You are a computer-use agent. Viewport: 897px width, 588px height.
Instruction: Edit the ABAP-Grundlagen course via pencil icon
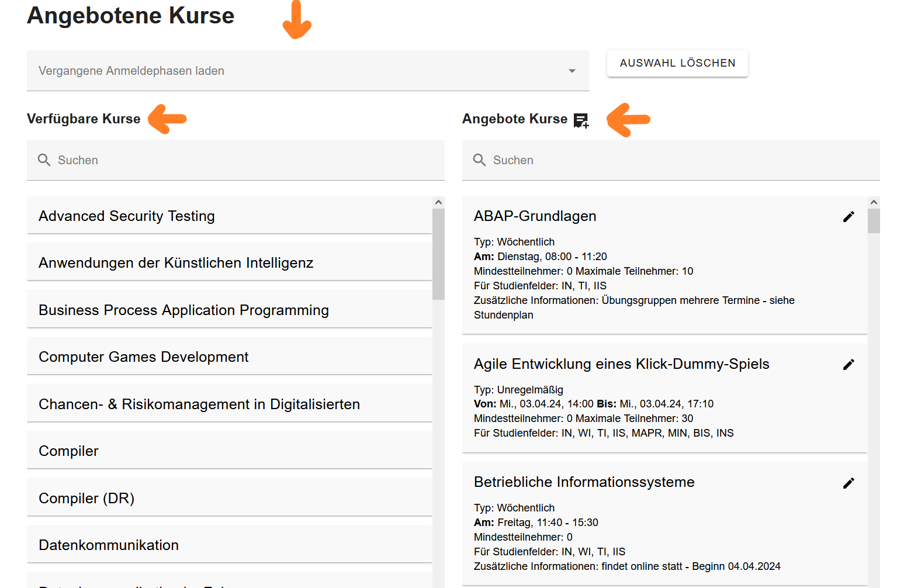point(848,217)
